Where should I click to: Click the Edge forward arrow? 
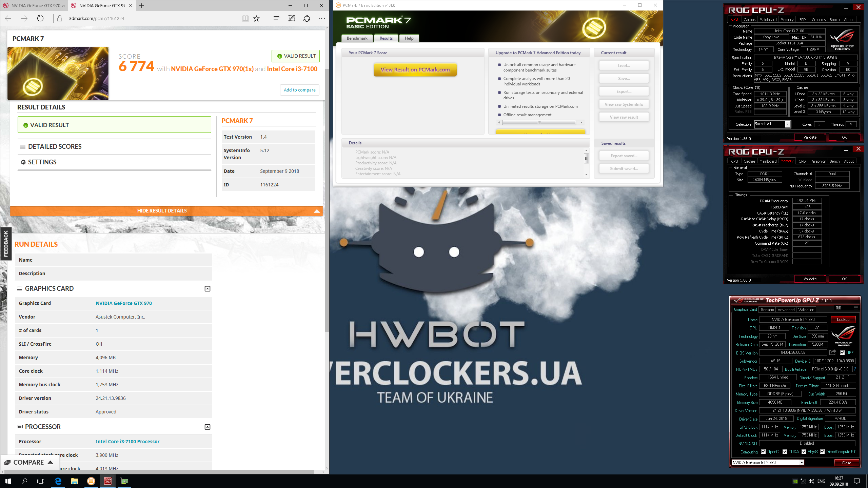pyautogui.click(x=24, y=18)
